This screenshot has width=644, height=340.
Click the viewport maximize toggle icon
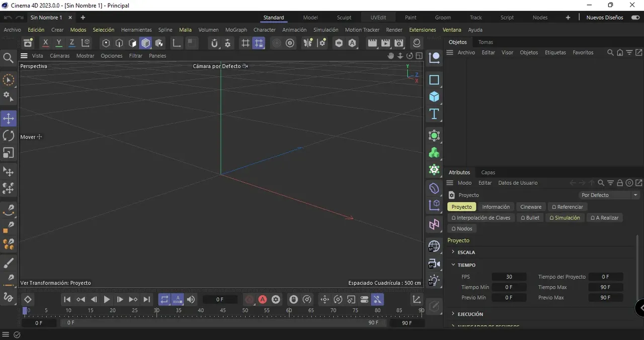pyautogui.click(x=419, y=56)
